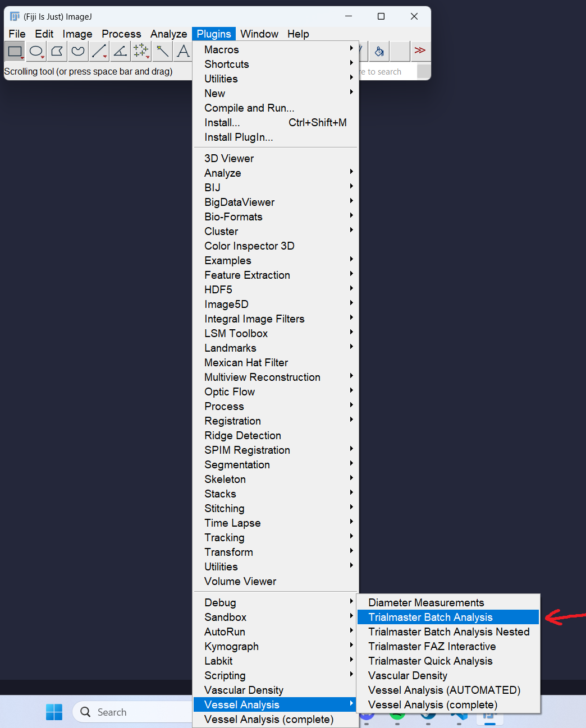Run Diameter Measurements
The width and height of the screenshot is (586, 728).
coord(448,602)
